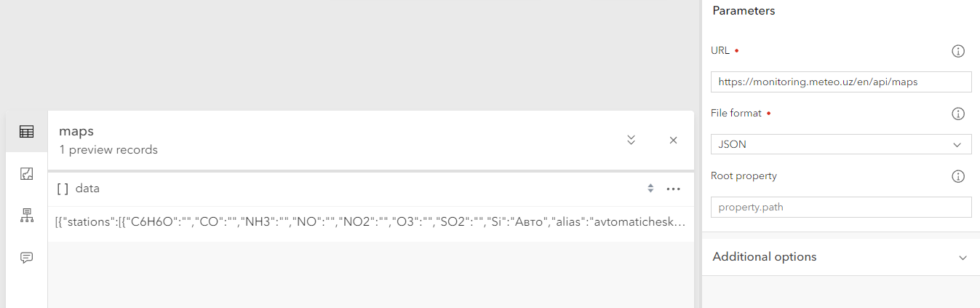Click the data column header label

pos(87,189)
